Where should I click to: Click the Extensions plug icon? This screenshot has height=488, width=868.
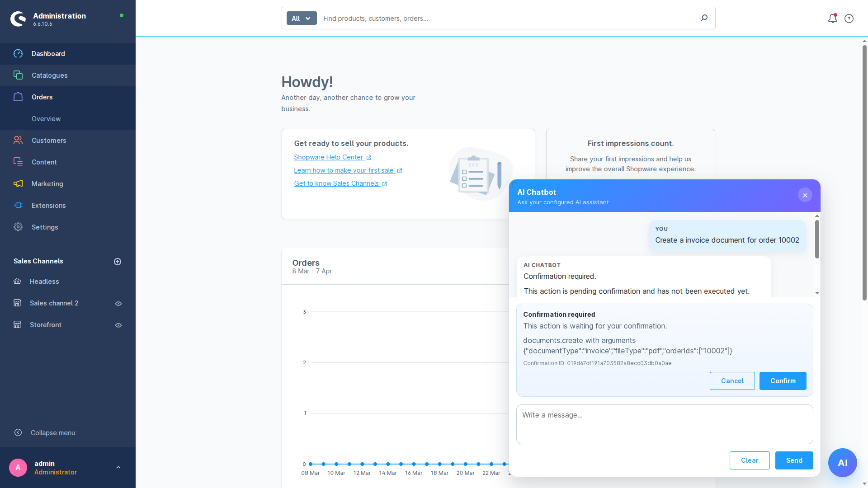point(18,206)
